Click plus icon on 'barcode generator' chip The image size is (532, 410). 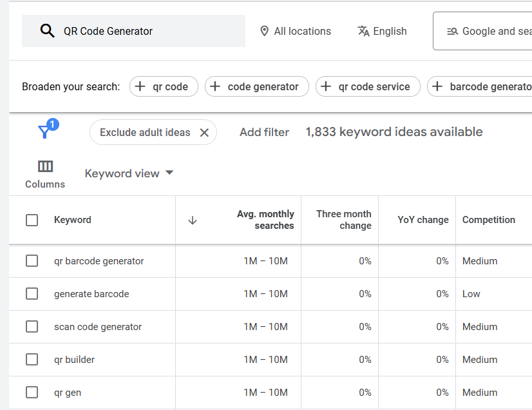(437, 86)
